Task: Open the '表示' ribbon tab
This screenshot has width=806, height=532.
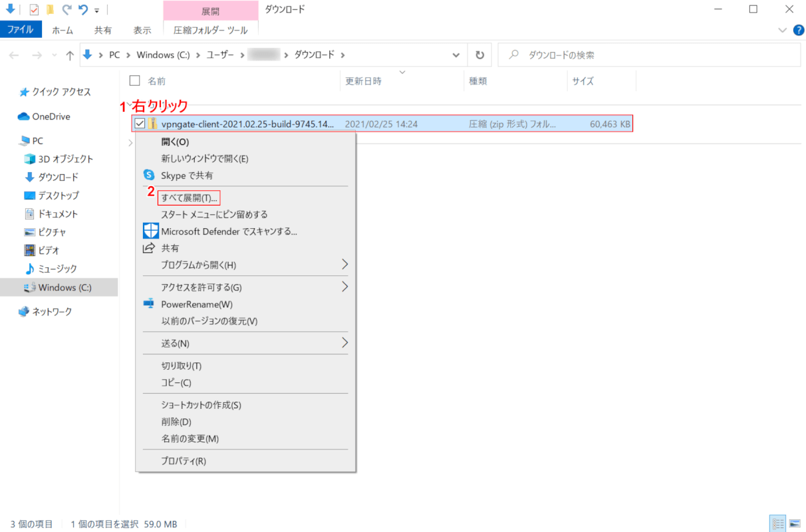Action: [x=142, y=30]
